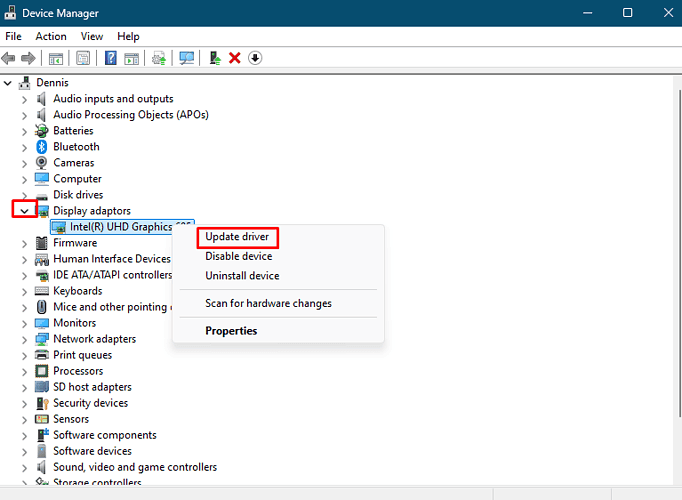Click the Back arrow toolbar icon
This screenshot has width=682, height=500.
[8, 58]
